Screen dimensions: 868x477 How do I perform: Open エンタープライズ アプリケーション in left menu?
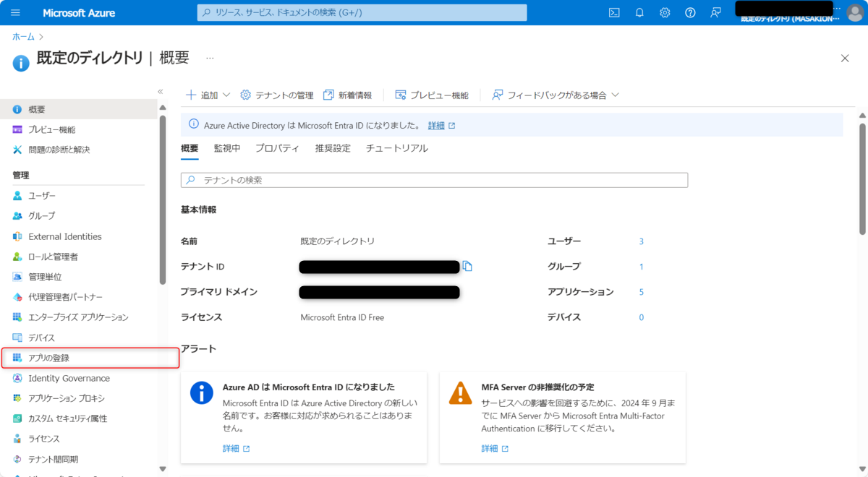pos(79,317)
